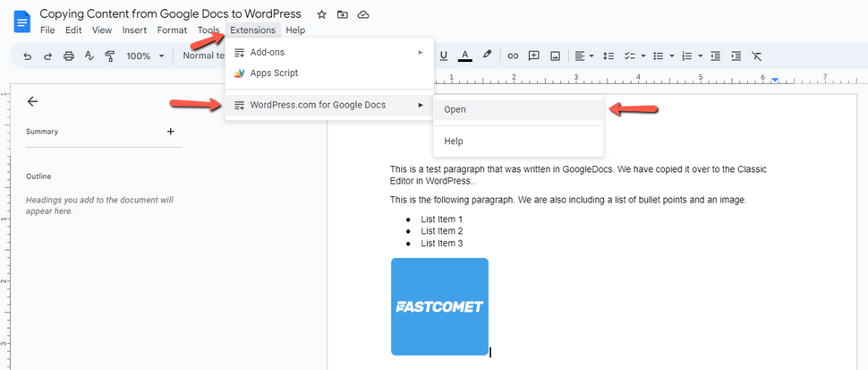Open the View menu
The width and height of the screenshot is (868, 370).
tap(102, 30)
